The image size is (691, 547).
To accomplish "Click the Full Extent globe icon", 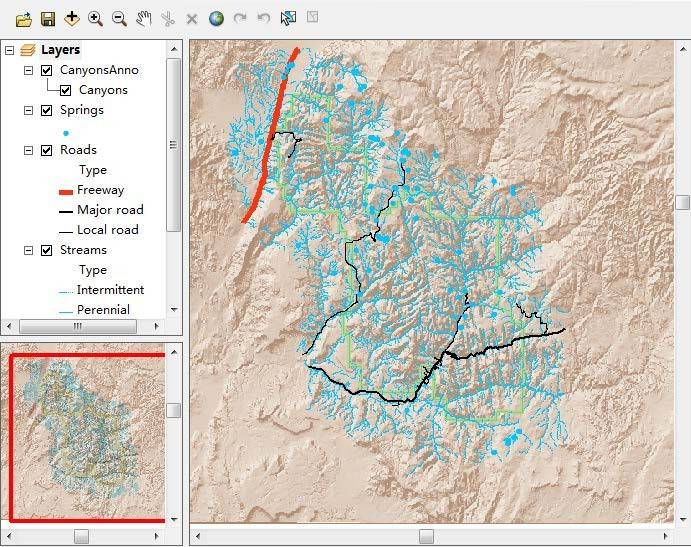I will point(216,19).
